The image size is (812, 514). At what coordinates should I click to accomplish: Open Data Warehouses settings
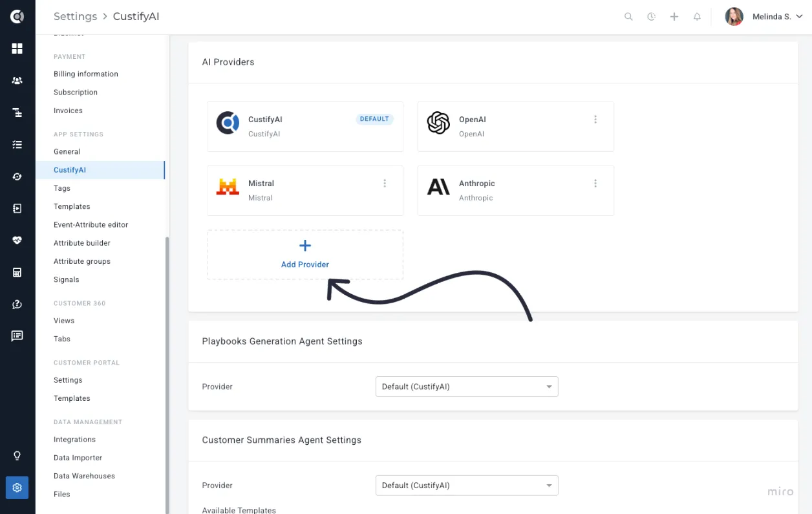84,476
